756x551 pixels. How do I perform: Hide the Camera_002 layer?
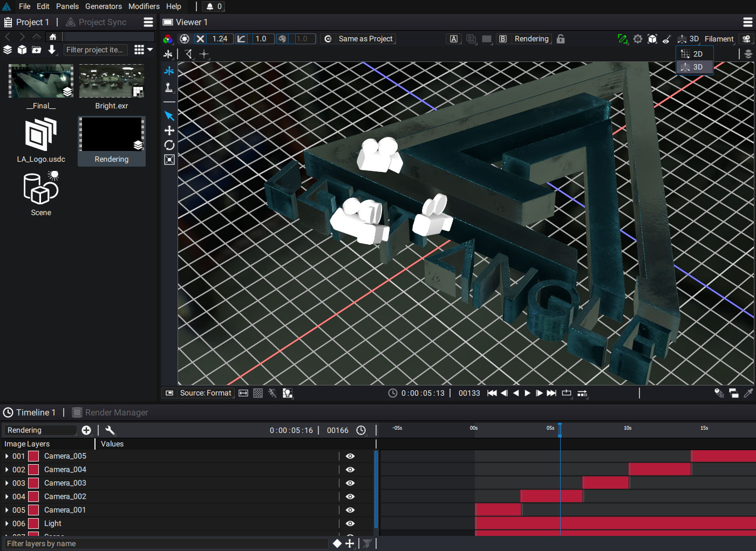pyautogui.click(x=350, y=497)
